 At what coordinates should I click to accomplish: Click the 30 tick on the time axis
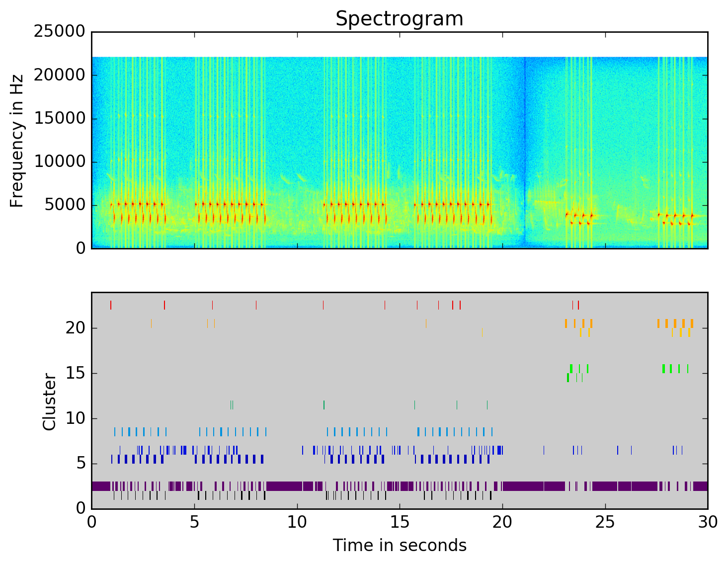(x=707, y=522)
